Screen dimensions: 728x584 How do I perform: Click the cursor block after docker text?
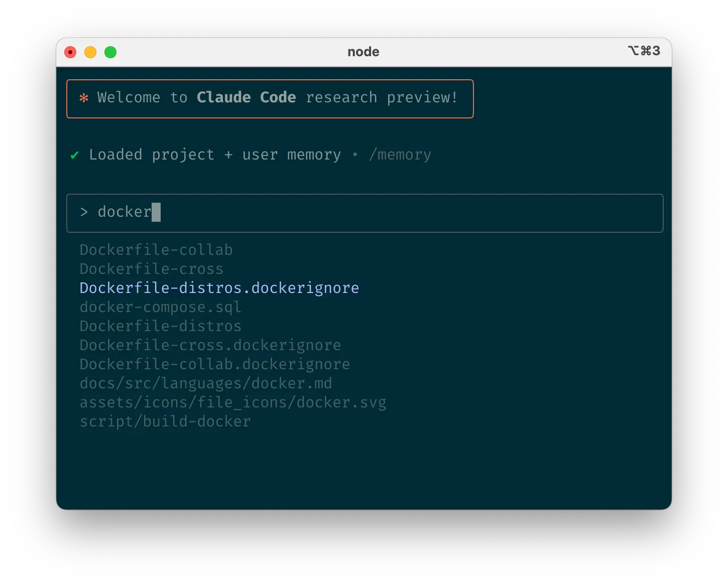click(x=156, y=212)
